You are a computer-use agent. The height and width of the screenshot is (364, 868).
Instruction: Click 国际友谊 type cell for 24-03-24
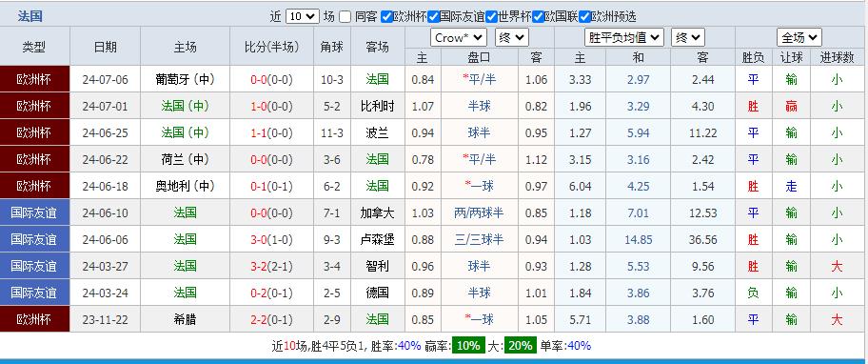(35, 292)
